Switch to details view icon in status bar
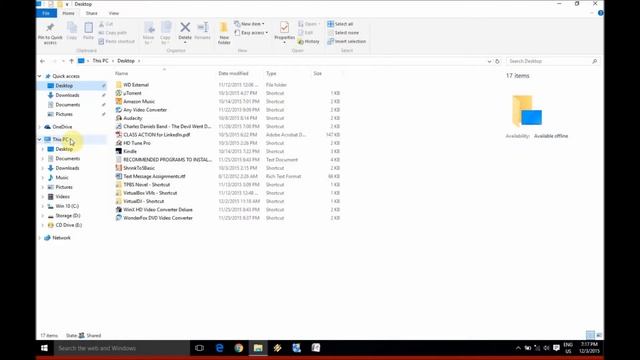This screenshot has height=360, width=640. coord(590,335)
